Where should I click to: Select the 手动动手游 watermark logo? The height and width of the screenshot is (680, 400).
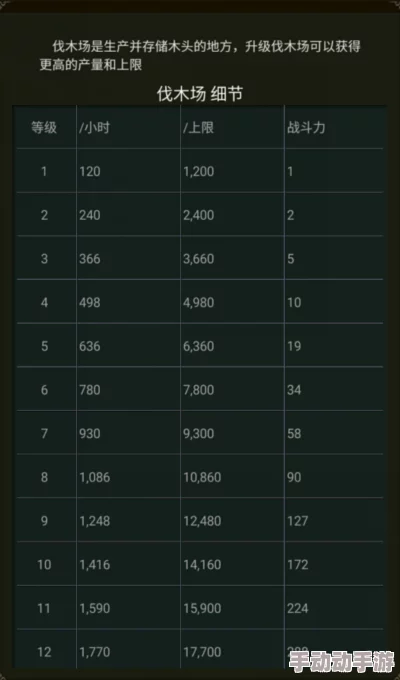(x=341, y=661)
